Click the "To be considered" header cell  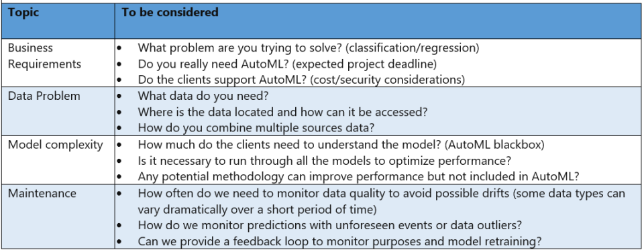click(x=378, y=21)
